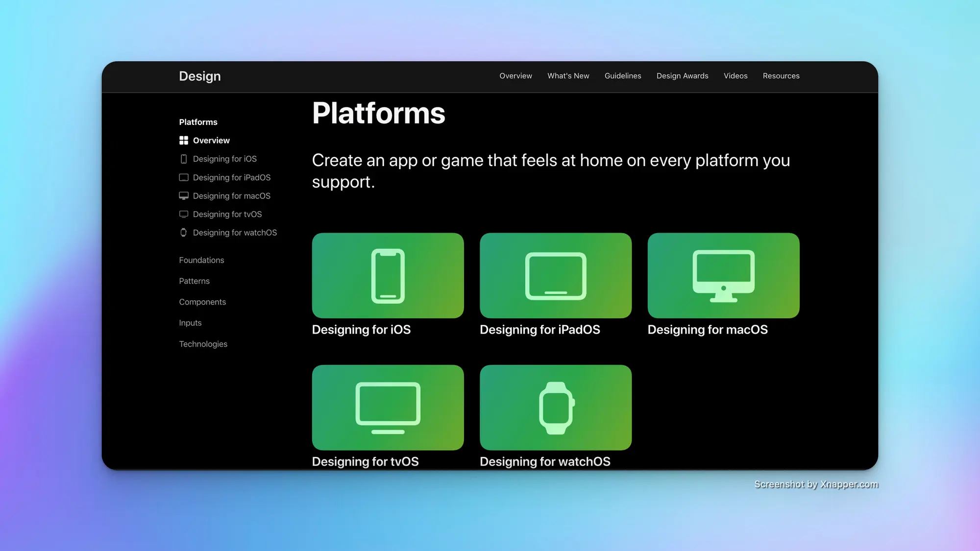Image resolution: width=980 pixels, height=551 pixels.
Task: Open the large iPhone card for iOS
Action: point(388,275)
